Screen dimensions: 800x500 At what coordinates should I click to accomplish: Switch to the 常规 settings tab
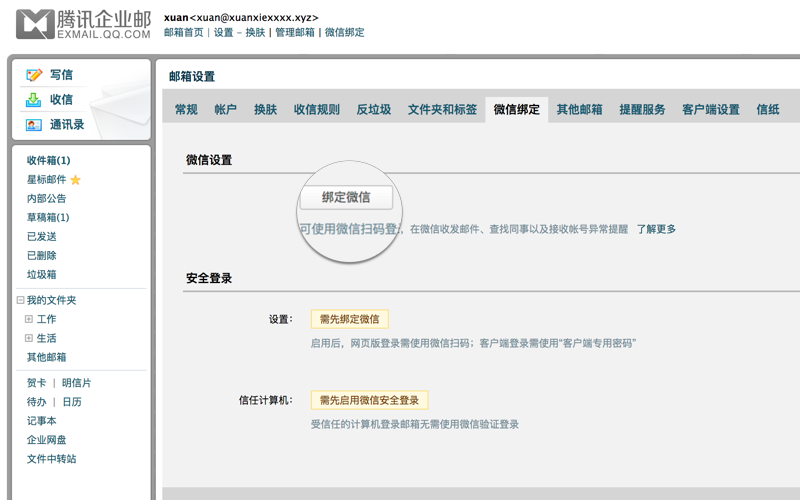point(186,110)
